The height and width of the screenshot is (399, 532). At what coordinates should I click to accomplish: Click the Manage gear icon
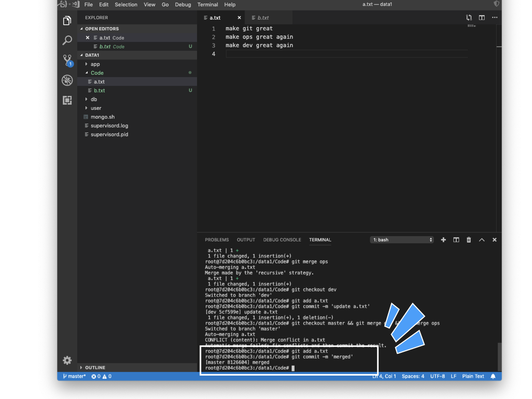click(x=67, y=360)
